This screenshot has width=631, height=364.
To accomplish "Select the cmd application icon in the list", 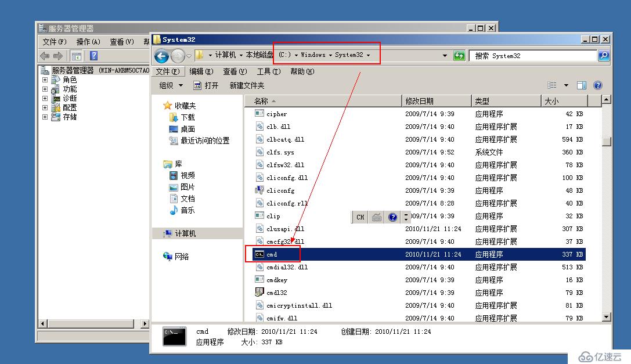I will click(x=259, y=254).
